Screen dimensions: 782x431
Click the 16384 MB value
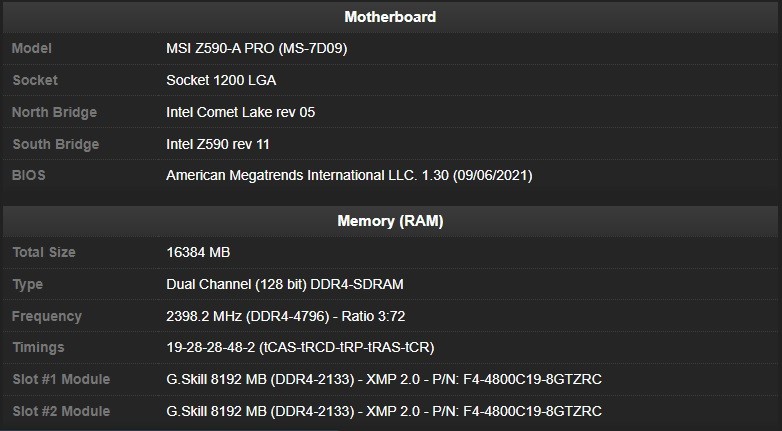click(x=198, y=252)
